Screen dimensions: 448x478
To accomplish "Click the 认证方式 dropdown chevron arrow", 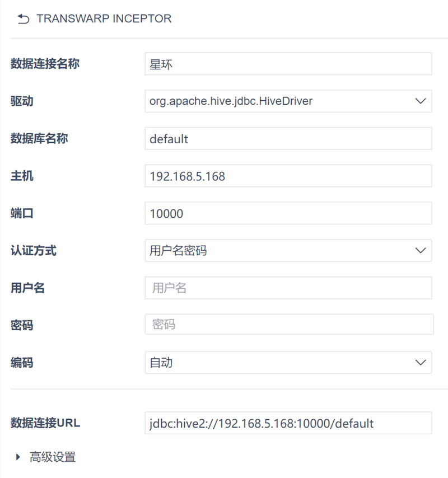I will (x=421, y=251).
